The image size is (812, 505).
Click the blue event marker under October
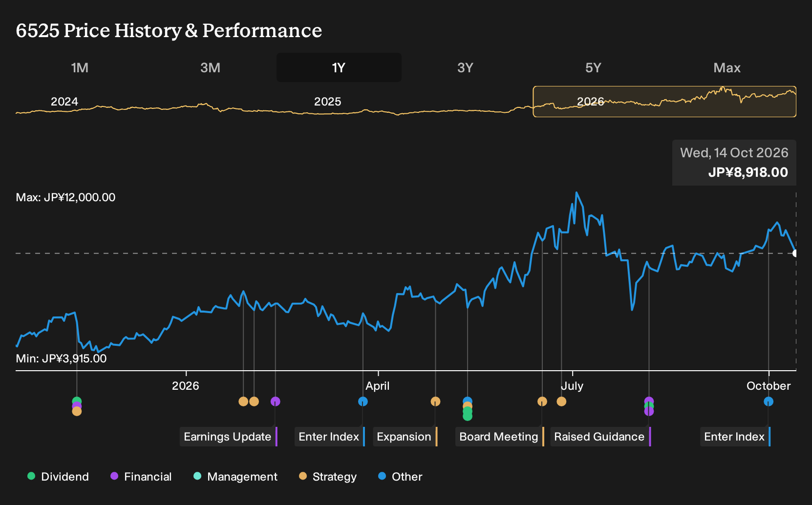click(769, 401)
